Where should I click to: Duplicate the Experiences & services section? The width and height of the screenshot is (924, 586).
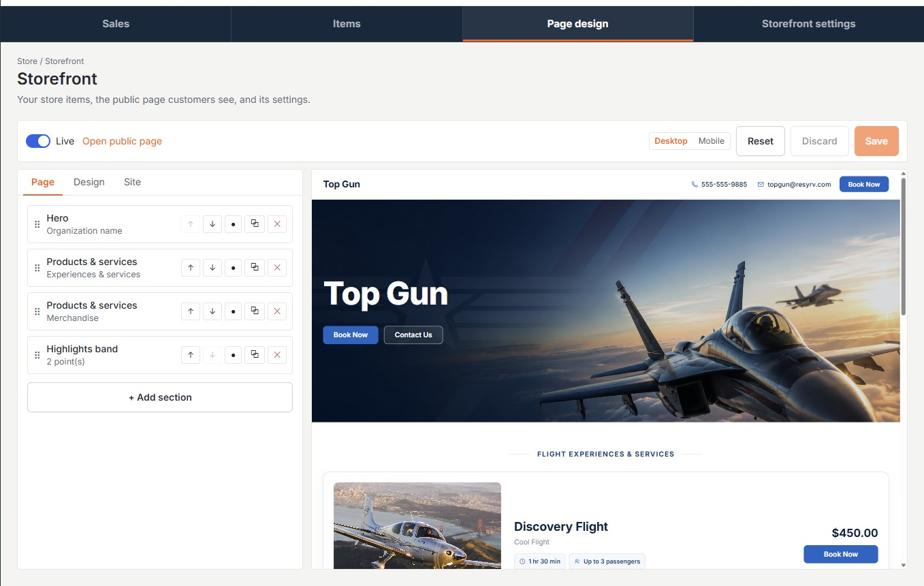pos(255,268)
